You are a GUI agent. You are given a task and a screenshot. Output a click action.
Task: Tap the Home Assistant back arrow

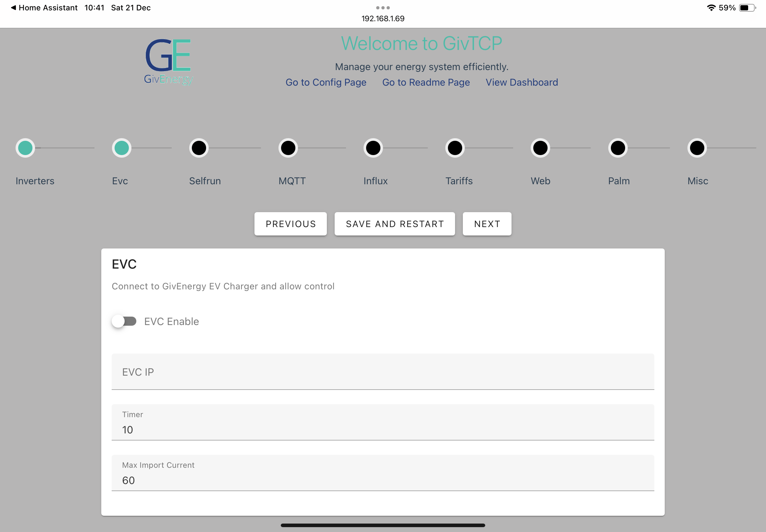click(x=13, y=8)
